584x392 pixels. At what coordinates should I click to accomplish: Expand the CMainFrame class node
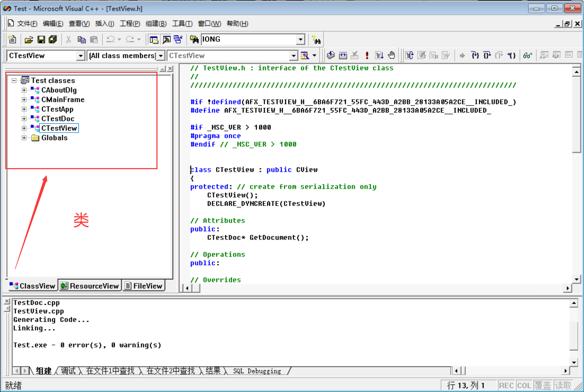tap(24, 100)
